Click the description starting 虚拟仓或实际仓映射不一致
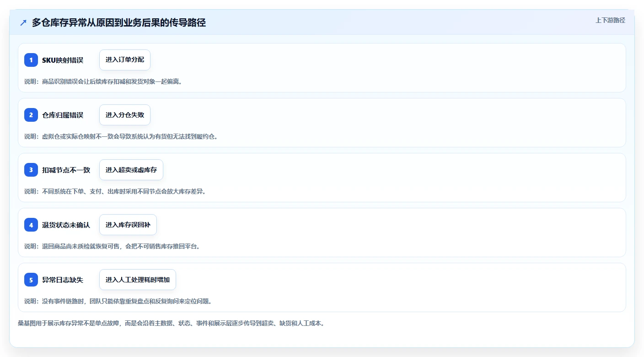Screen dimensions: 644x357 [x=121, y=136]
